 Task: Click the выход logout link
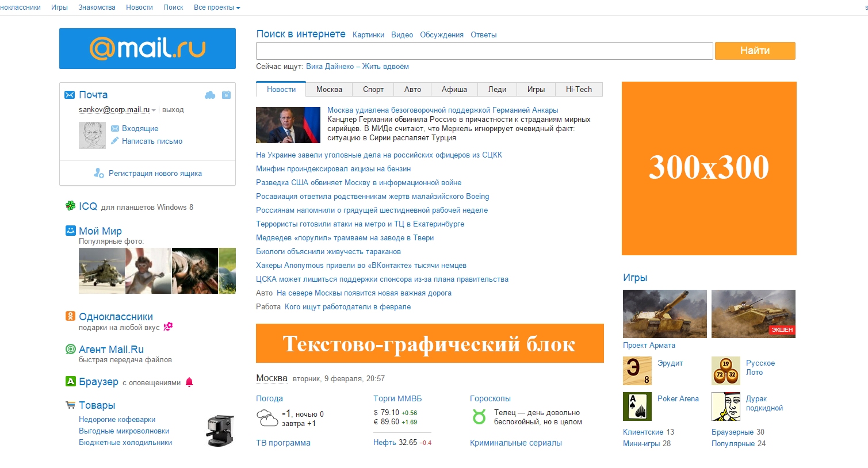point(173,109)
